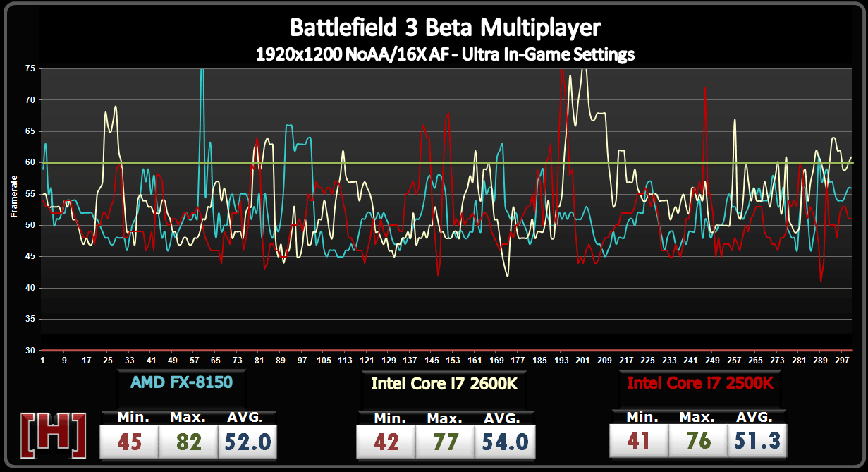Image resolution: width=868 pixels, height=472 pixels.
Task: Click the 2600K average value 54.0
Action: pyautogui.click(x=506, y=442)
